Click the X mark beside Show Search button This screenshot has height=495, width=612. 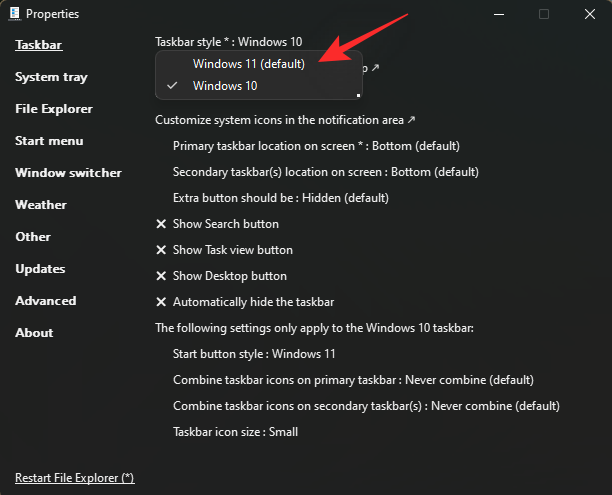[161, 224]
